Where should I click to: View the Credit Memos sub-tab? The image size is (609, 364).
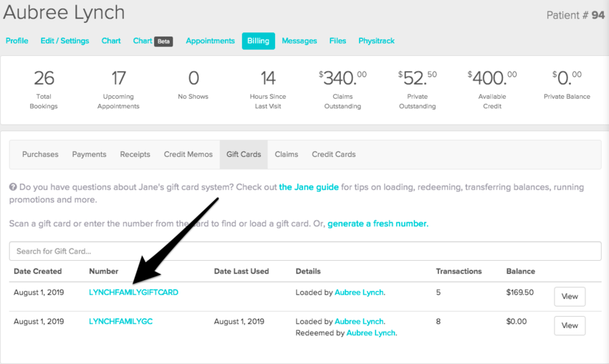pyautogui.click(x=188, y=154)
